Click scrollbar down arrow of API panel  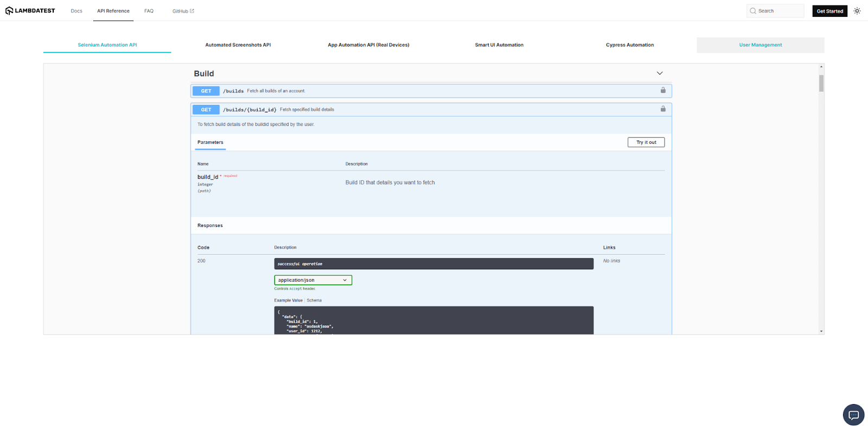tap(821, 331)
